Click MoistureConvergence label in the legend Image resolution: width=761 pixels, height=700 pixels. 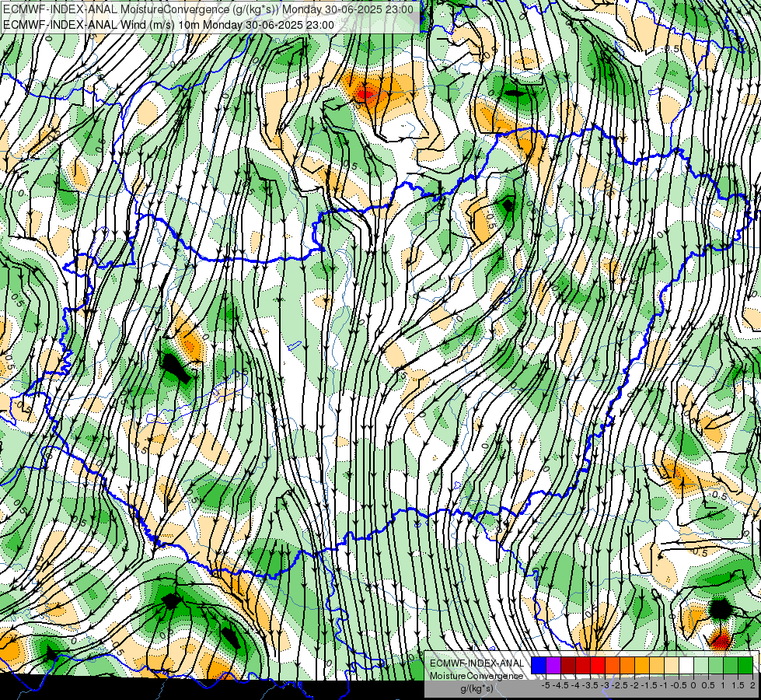[476, 676]
